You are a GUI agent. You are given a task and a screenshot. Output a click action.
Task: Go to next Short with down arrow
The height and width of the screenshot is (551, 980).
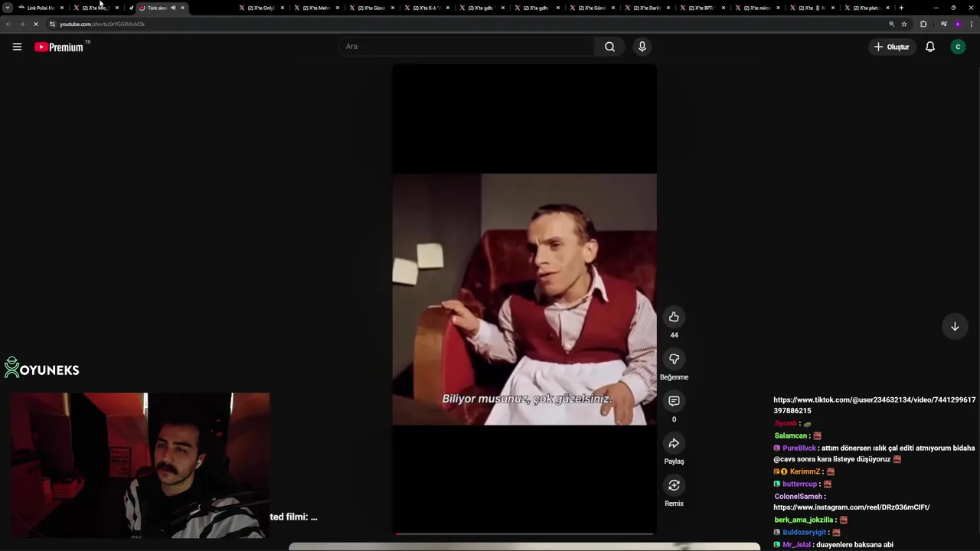click(955, 327)
